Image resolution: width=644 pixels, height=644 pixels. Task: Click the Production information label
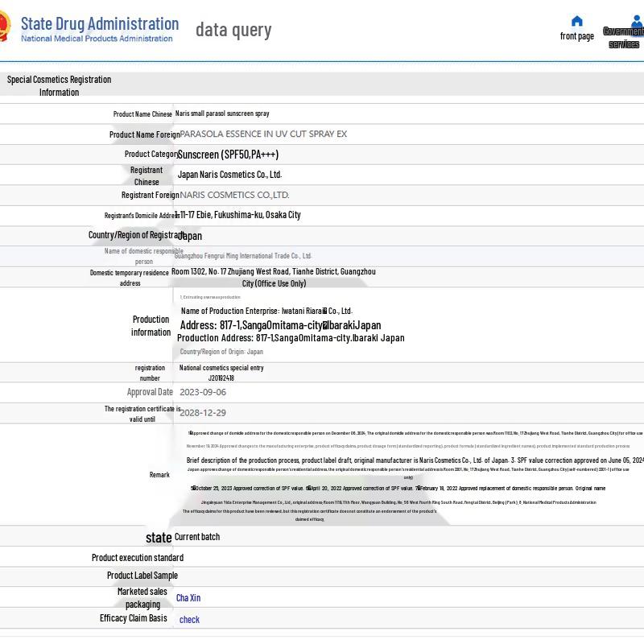[151, 326]
